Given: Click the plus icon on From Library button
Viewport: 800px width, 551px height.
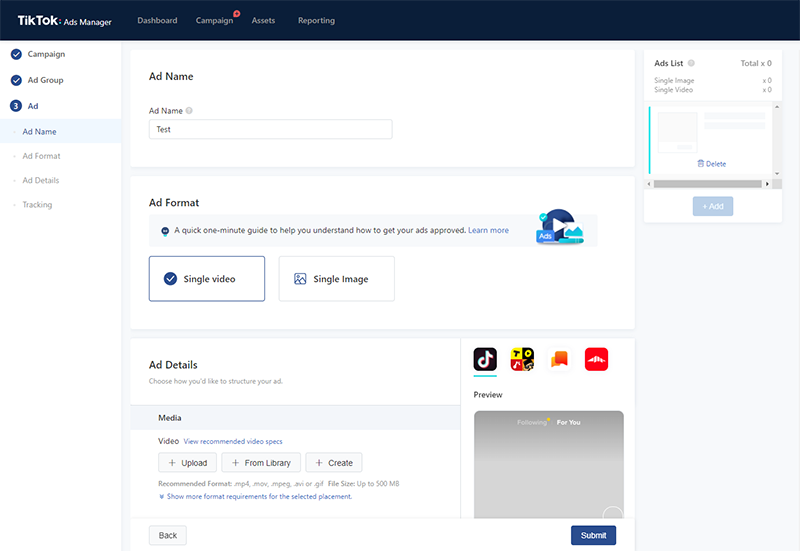Looking at the screenshot, I should click(235, 463).
